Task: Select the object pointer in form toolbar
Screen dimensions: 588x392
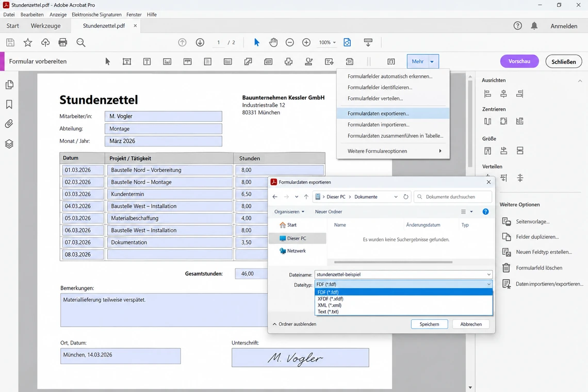Action: coord(108,61)
